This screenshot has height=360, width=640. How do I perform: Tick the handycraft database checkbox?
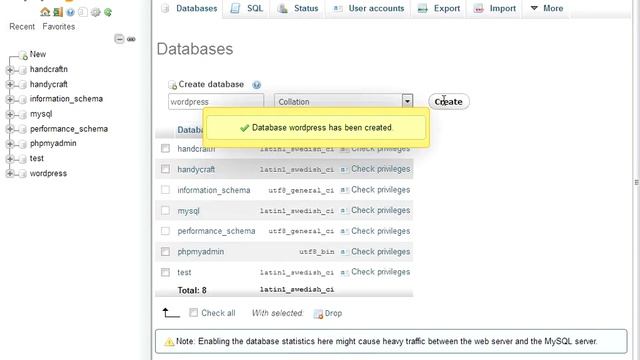165,169
